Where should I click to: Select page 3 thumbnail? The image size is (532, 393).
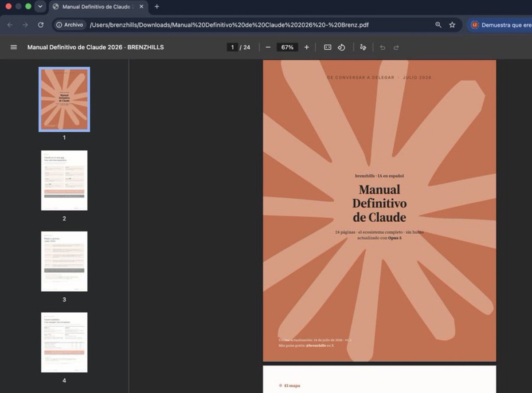click(64, 261)
